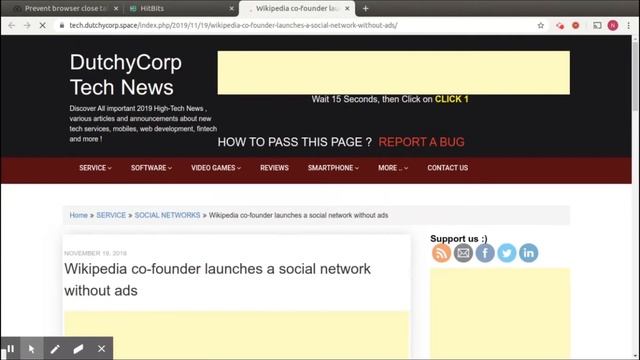Close the Wikipedia co-founder tab
This screenshot has height=360, width=640.
pos(347,8)
